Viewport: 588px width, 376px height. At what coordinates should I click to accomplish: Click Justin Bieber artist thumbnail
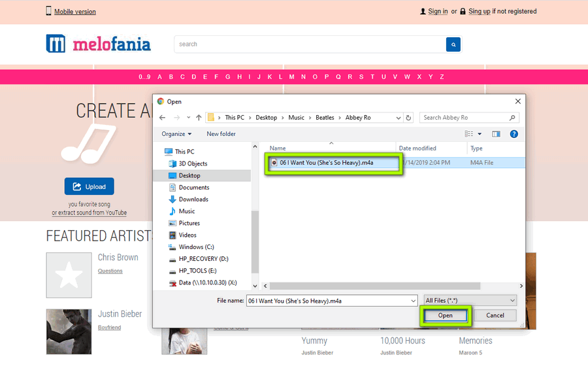point(69,332)
